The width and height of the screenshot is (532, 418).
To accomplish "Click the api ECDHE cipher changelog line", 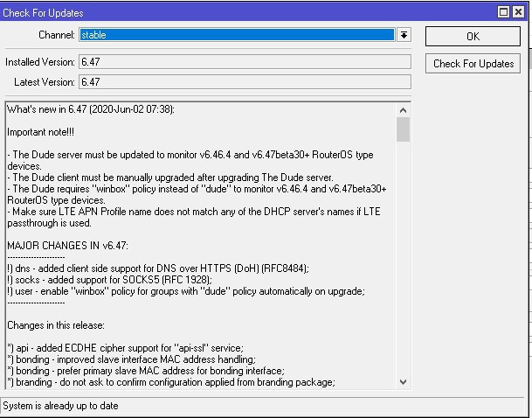I will click(125, 348).
